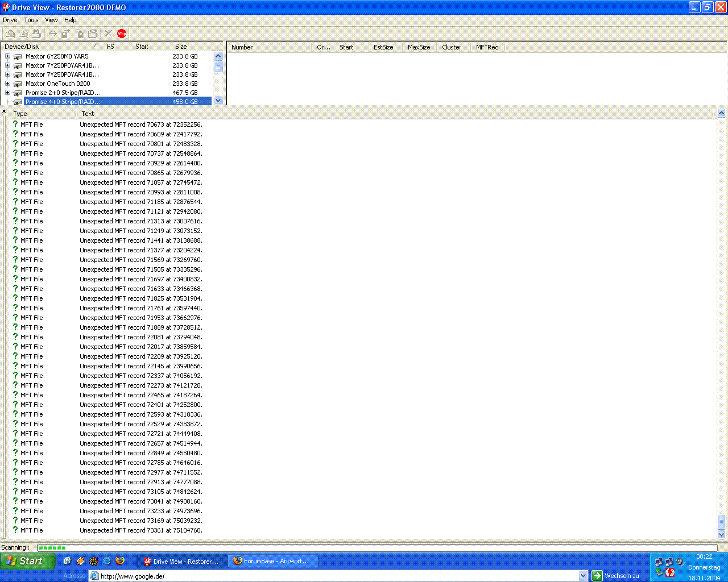Click the Cluster column header
Image resolution: width=728 pixels, height=582 pixels.
click(x=454, y=47)
